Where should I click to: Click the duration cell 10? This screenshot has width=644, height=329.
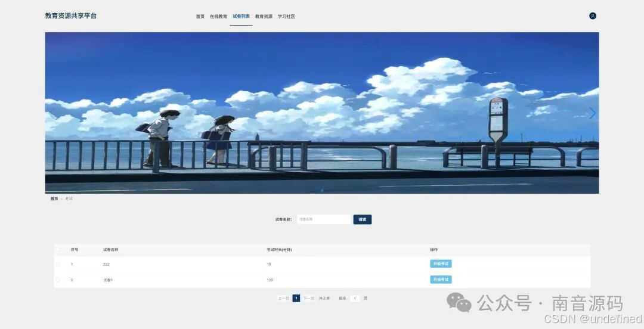[x=269, y=265]
